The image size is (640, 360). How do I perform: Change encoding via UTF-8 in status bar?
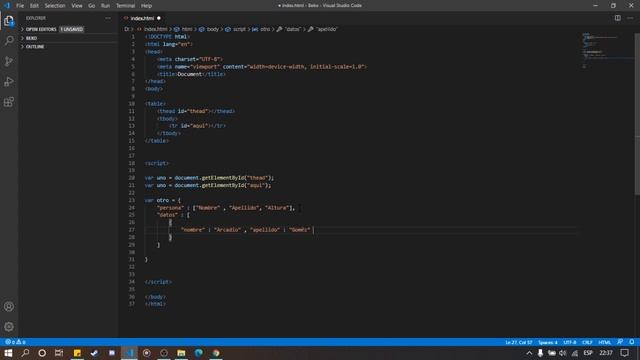[570, 342]
